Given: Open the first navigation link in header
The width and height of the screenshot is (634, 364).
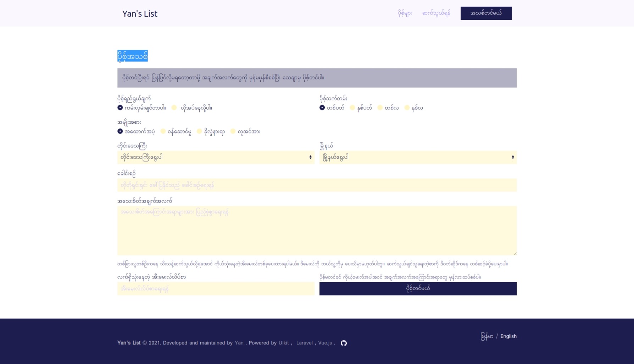Looking at the screenshot, I should (x=405, y=13).
